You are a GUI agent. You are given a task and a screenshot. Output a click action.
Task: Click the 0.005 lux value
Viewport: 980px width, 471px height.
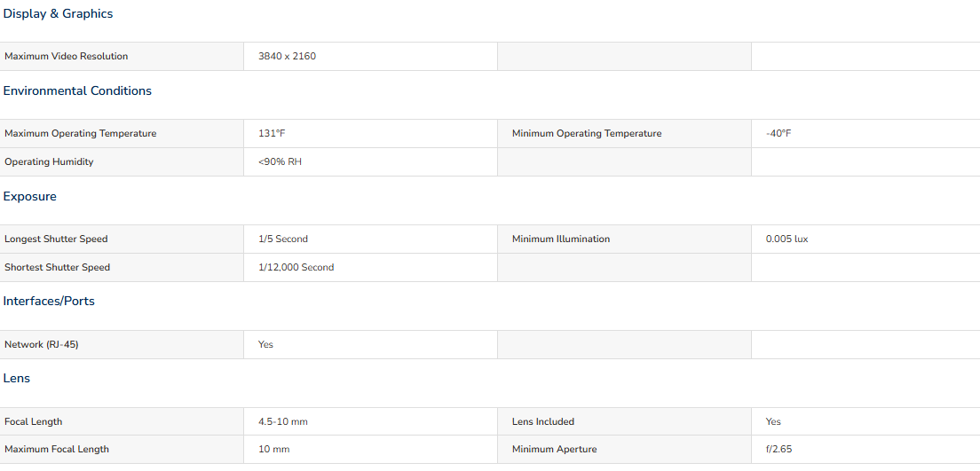786,239
